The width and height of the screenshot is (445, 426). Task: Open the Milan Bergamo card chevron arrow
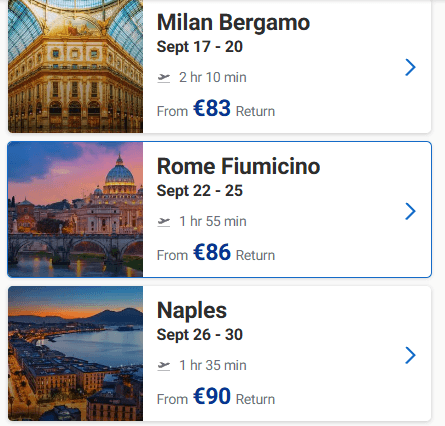click(x=410, y=67)
